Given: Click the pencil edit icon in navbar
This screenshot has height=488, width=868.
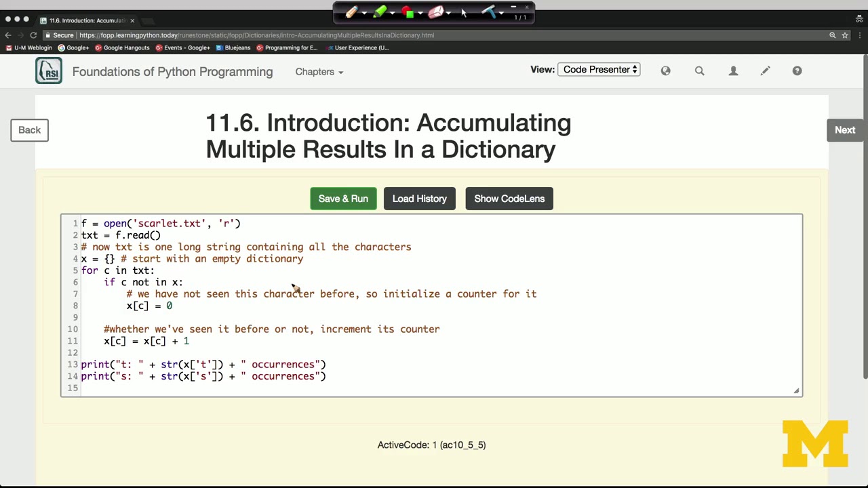Looking at the screenshot, I should click(765, 70).
